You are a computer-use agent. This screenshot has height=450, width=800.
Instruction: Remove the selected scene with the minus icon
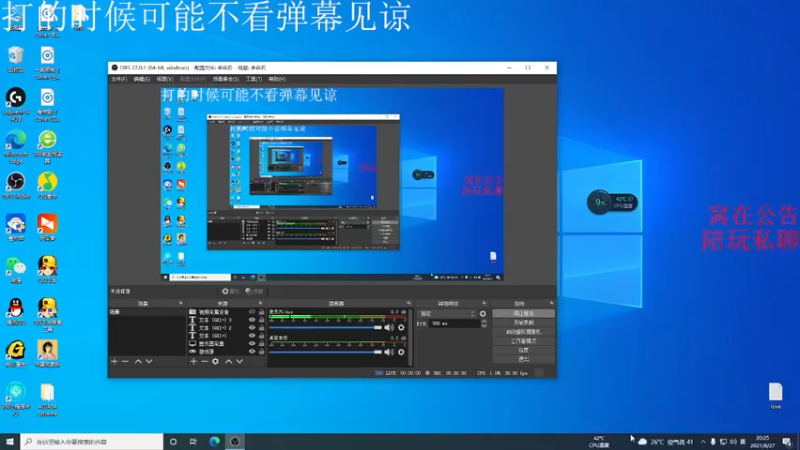[x=125, y=361]
